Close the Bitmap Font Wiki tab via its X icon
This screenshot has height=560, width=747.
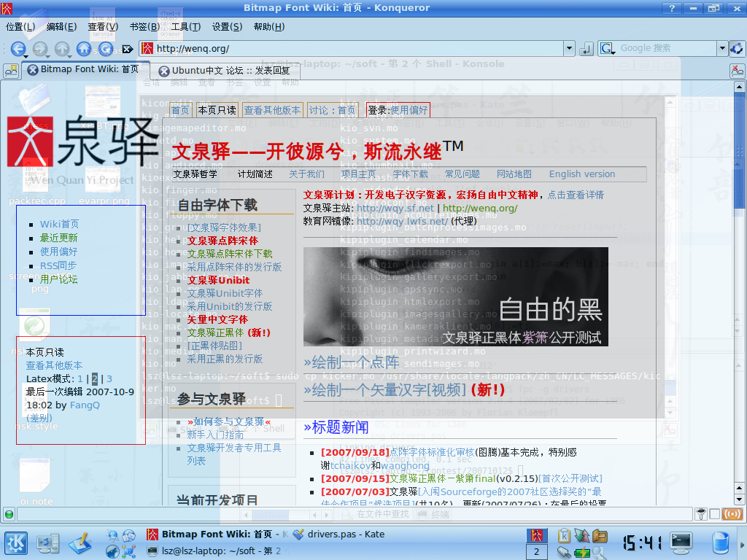(x=32, y=70)
